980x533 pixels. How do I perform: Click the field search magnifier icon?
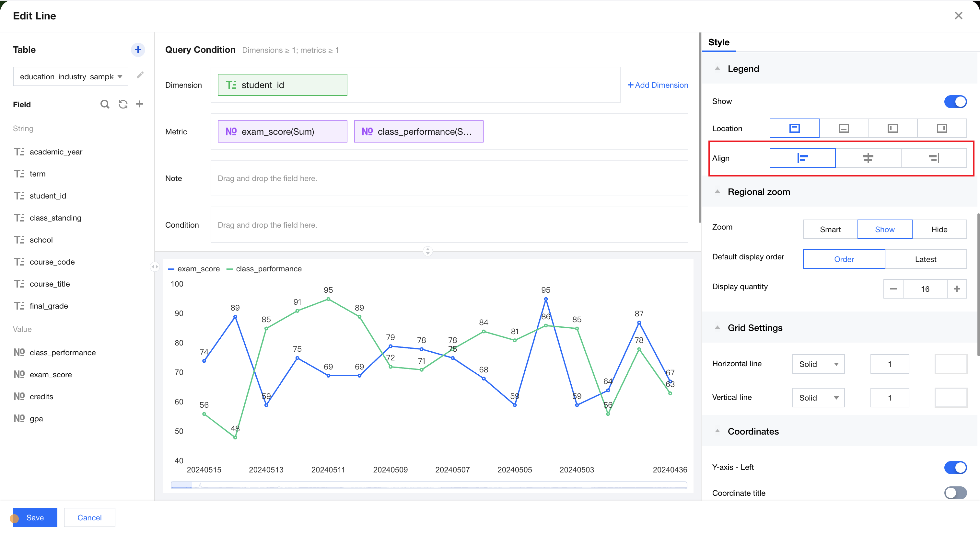(x=105, y=104)
